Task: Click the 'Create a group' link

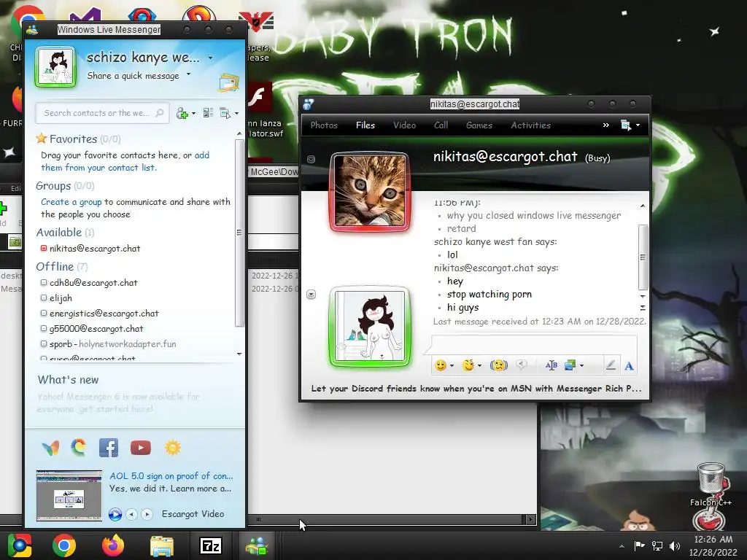Action: (x=71, y=202)
